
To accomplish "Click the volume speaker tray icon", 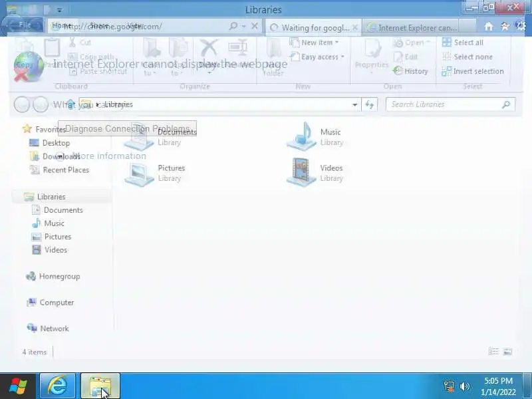I will tap(464, 386).
